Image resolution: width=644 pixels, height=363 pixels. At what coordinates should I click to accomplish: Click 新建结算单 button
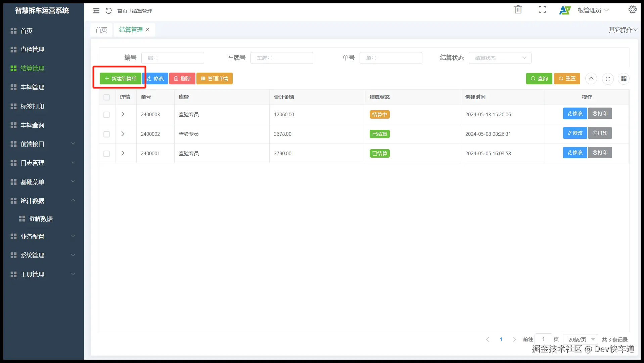coord(121,79)
